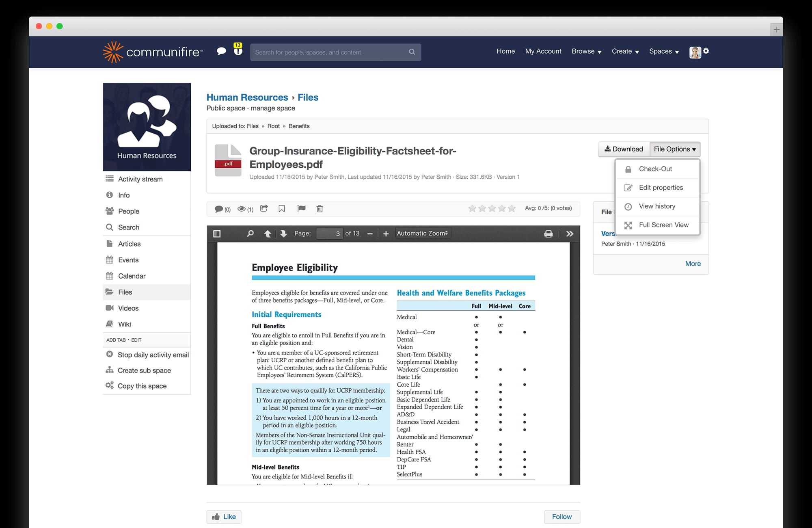Open People in the sidebar

pos(147,211)
